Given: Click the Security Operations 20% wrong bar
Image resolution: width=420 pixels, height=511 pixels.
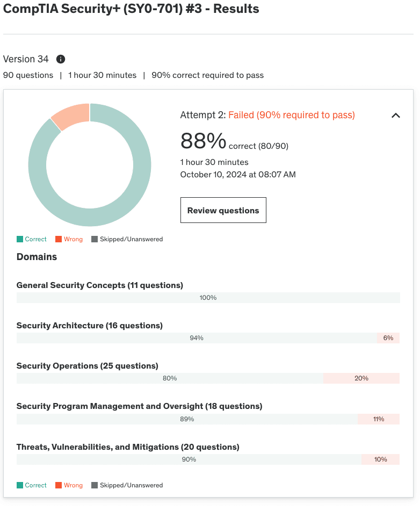Looking at the screenshot, I should coord(361,378).
